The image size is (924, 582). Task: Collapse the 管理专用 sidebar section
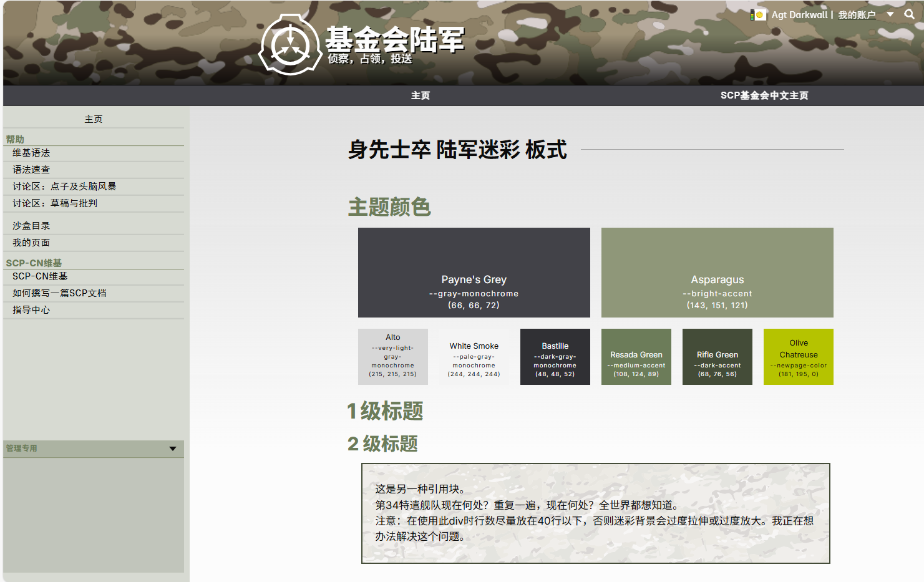(x=173, y=449)
